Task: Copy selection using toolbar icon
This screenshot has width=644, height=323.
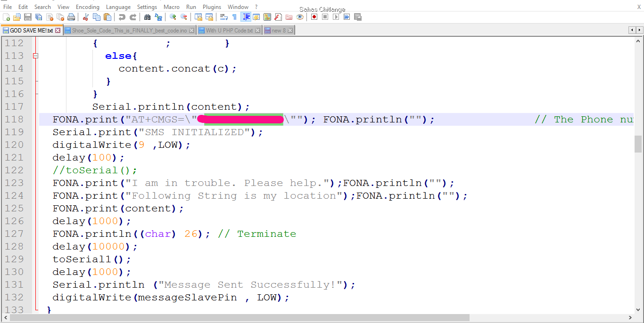Action: (x=97, y=17)
